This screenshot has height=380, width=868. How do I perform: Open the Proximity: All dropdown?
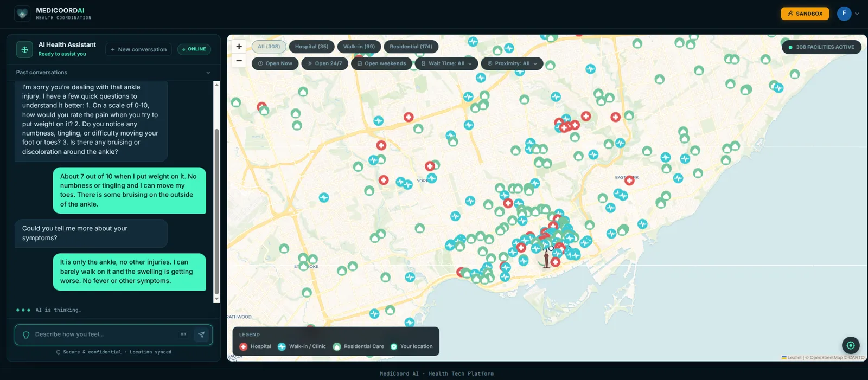click(512, 63)
